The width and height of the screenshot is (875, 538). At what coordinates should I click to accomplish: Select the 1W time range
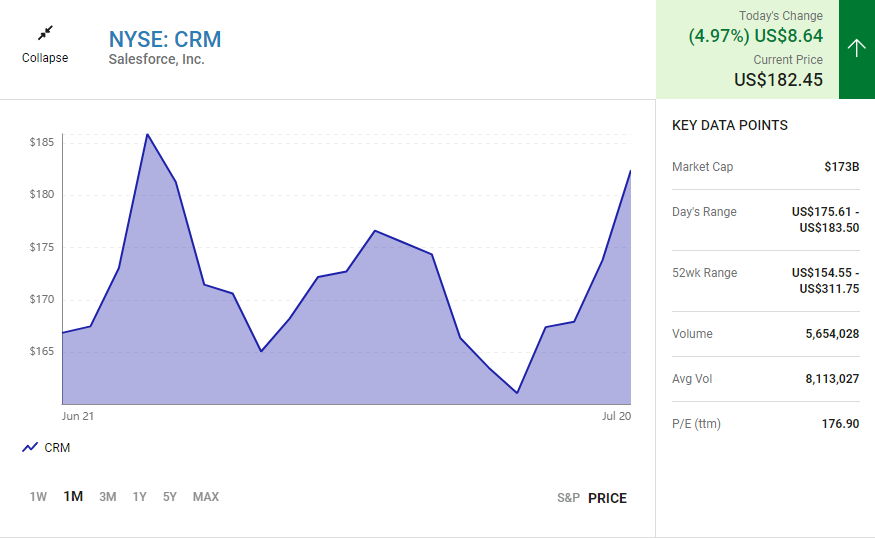click(x=38, y=497)
